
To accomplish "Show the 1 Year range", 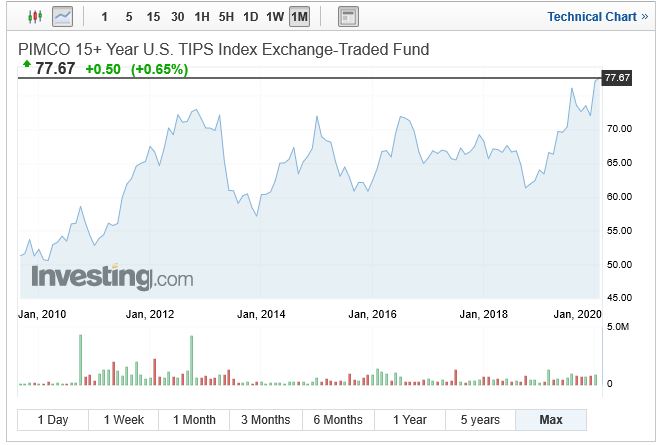I will pyautogui.click(x=410, y=420).
